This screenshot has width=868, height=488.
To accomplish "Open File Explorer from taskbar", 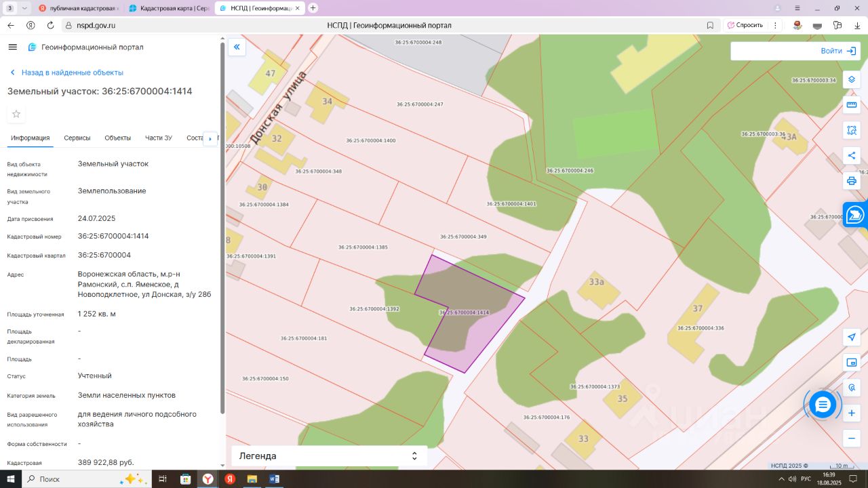I will click(x=252, y=479).
